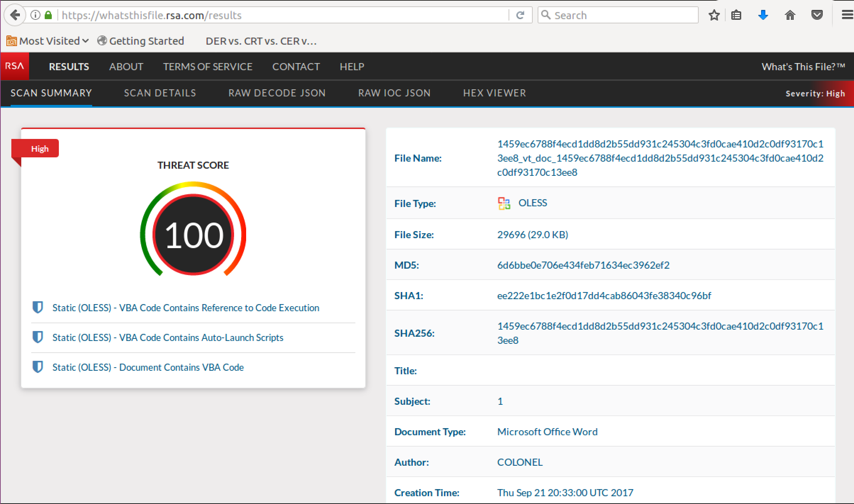Bookmark this page with star icon

pos(714,15)
